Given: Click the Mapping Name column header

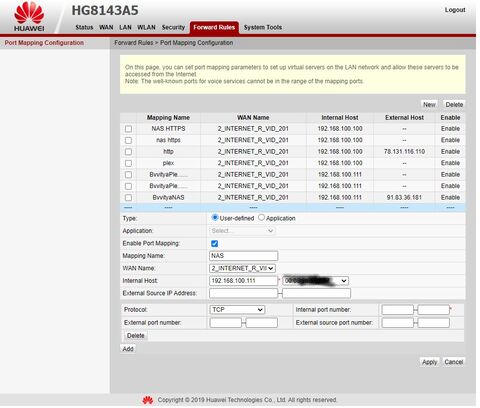Looking at the screenshot, I should pyautogui.click(x=168, y=118).
